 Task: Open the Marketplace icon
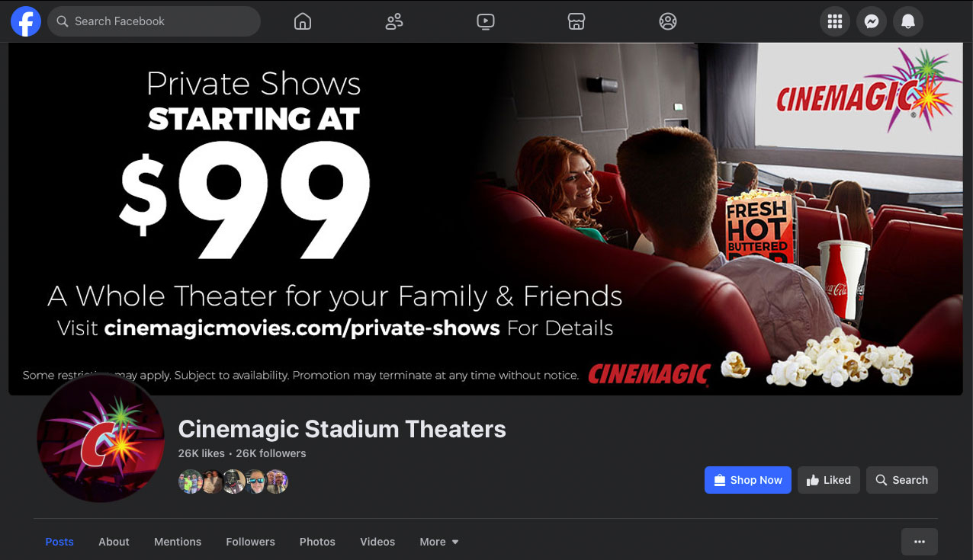[x=576, y=21]
